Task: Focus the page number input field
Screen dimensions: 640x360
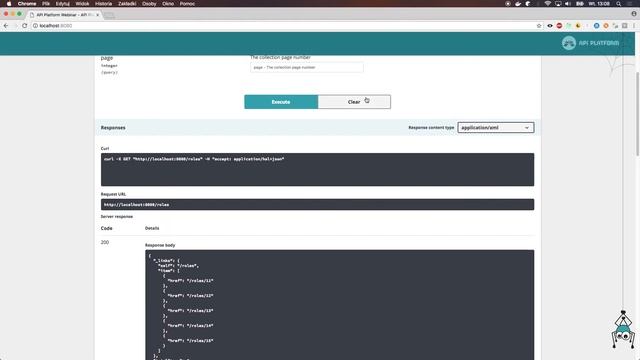Action: 307,67
